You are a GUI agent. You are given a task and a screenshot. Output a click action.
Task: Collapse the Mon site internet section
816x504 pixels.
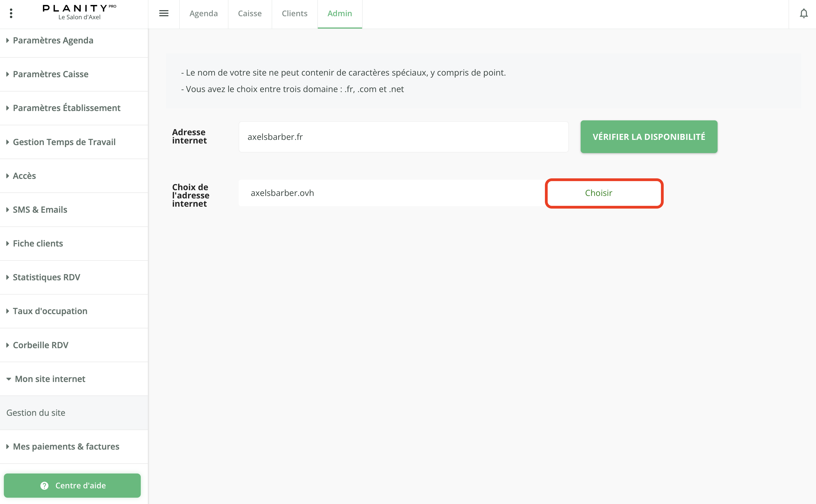pyautogui.click(x=50, y=379)
